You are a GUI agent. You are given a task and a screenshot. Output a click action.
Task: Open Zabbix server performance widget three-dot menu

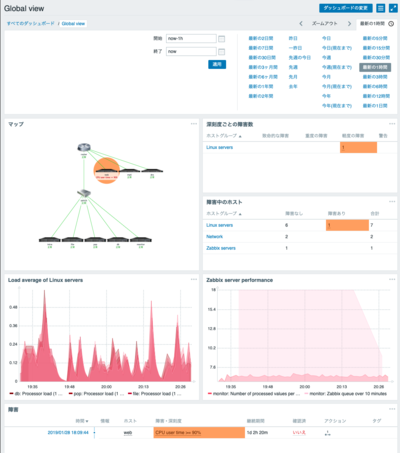[x=392, y=279]
